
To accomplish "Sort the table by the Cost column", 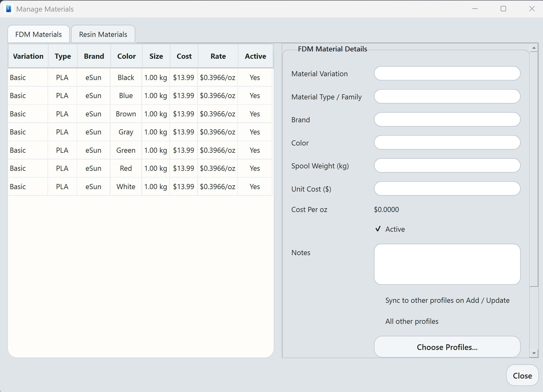I will click(x=184, y=56).
